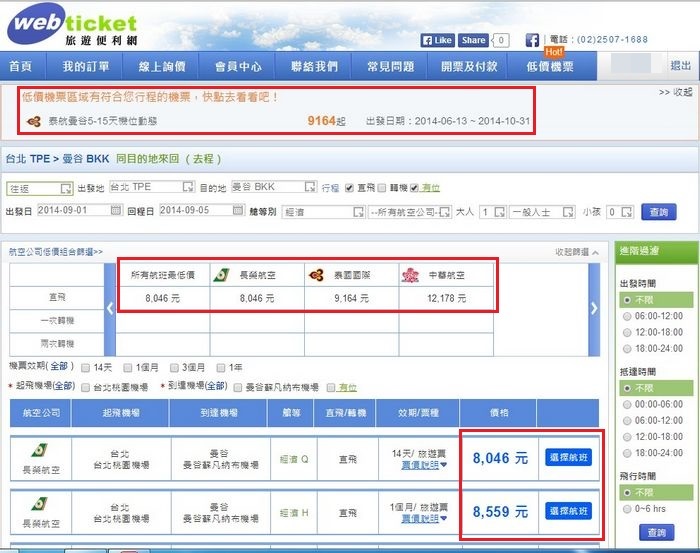Click EVA Air logo in 8,559 元 row
The width and height of the screenshot is (700, 553).
point(39,504)
